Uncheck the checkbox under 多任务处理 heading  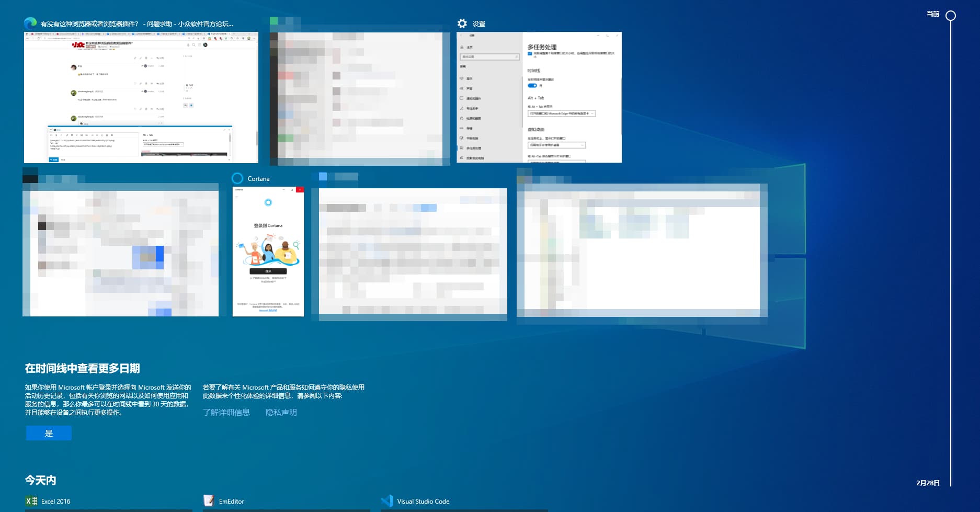coord(530,53)
